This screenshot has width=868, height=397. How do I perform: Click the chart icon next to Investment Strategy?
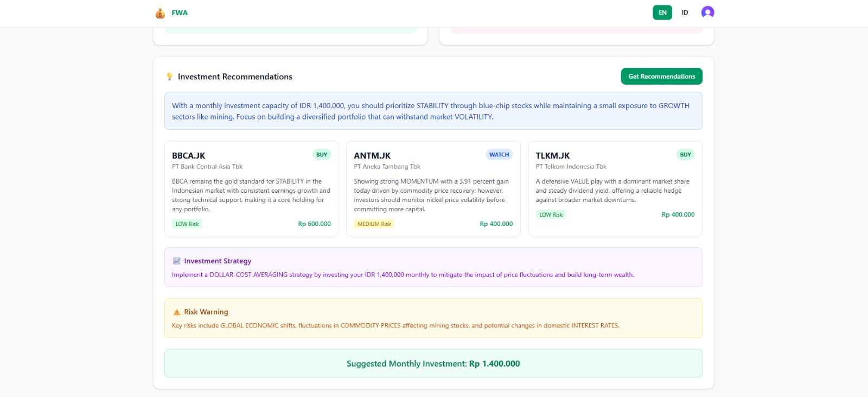pos(176,261)
